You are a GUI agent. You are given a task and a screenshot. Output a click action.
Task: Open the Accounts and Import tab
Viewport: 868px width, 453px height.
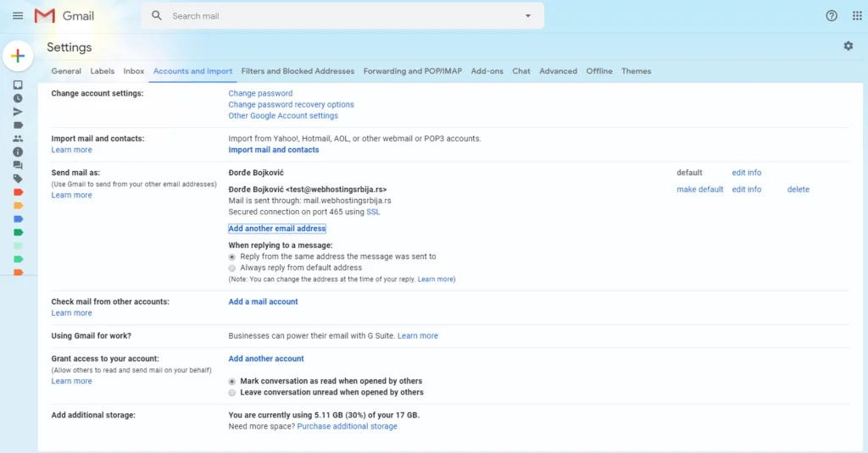pyautogui.click(x=192, y=71)
